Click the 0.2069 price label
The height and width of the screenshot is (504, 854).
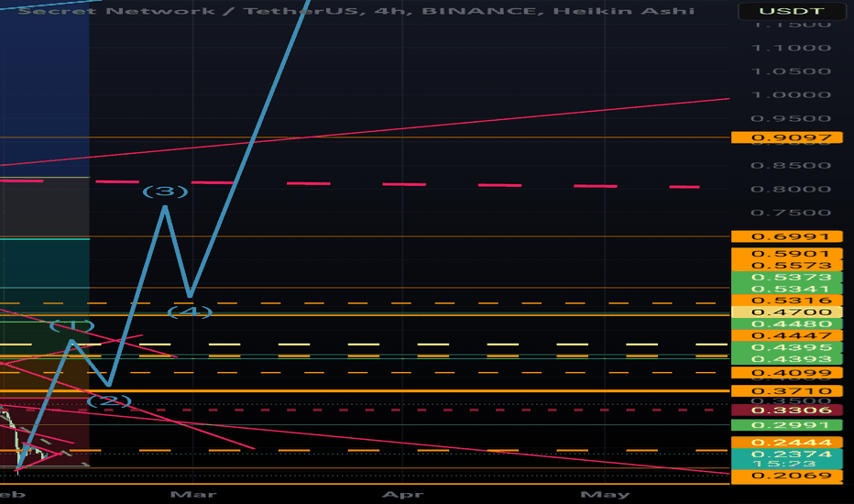787,476
